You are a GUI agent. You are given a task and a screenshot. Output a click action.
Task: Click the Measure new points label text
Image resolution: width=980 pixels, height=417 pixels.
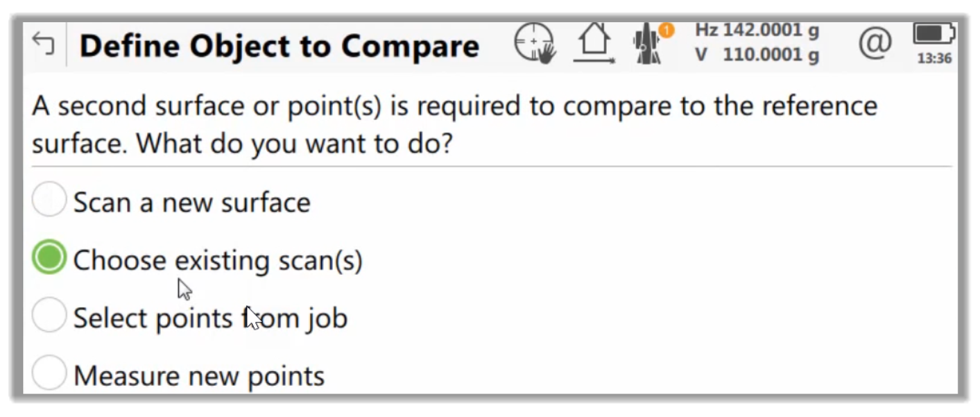coord(199,376)
